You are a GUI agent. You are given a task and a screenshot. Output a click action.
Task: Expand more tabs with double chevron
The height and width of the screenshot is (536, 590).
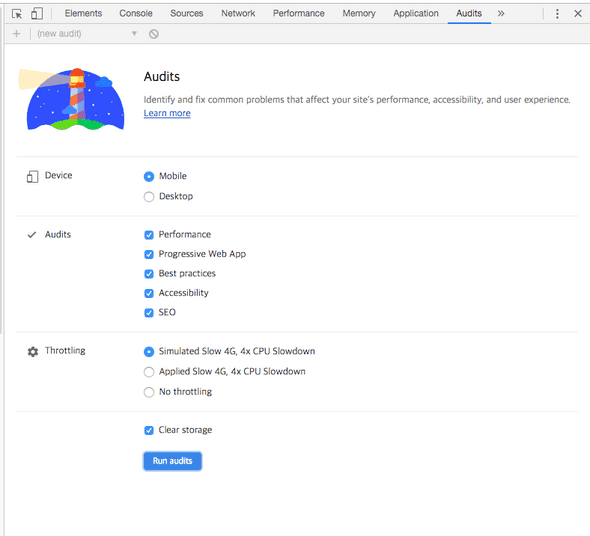(x=501, y=14)
